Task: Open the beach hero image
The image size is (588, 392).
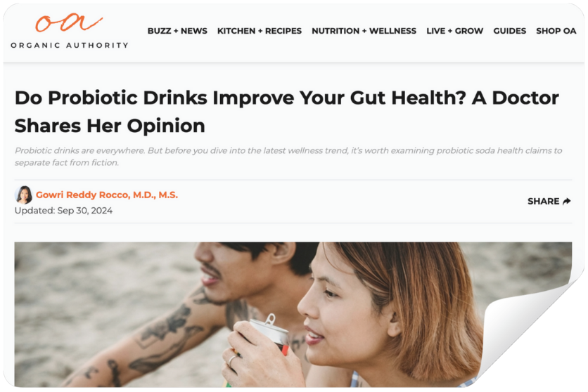Action: 293,315
